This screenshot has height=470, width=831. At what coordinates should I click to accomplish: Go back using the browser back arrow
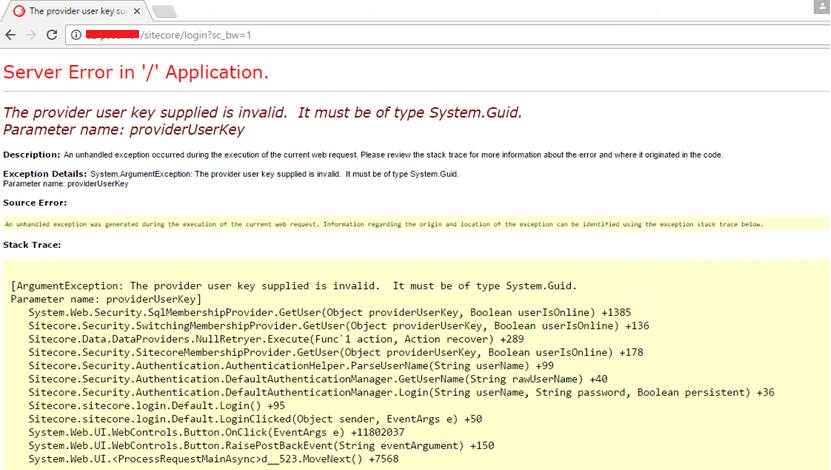pos(11,35)
